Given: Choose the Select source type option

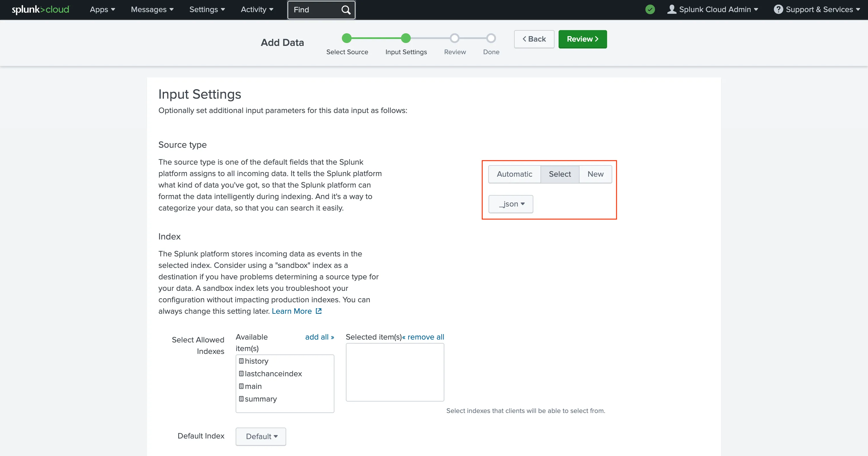Looking at the screenshot, I should 560,174.
